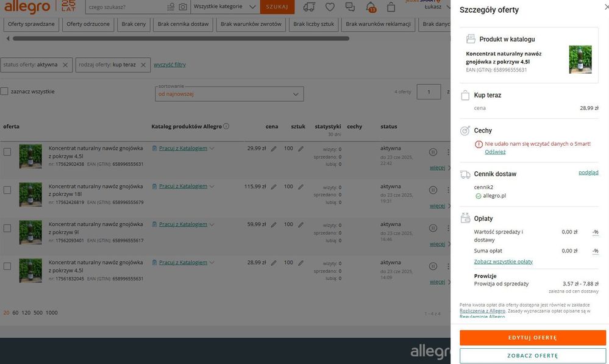
Task: Expand 'Pracuj z Katalogiem' chevron for 18l offer
Action: pos(212,187)
